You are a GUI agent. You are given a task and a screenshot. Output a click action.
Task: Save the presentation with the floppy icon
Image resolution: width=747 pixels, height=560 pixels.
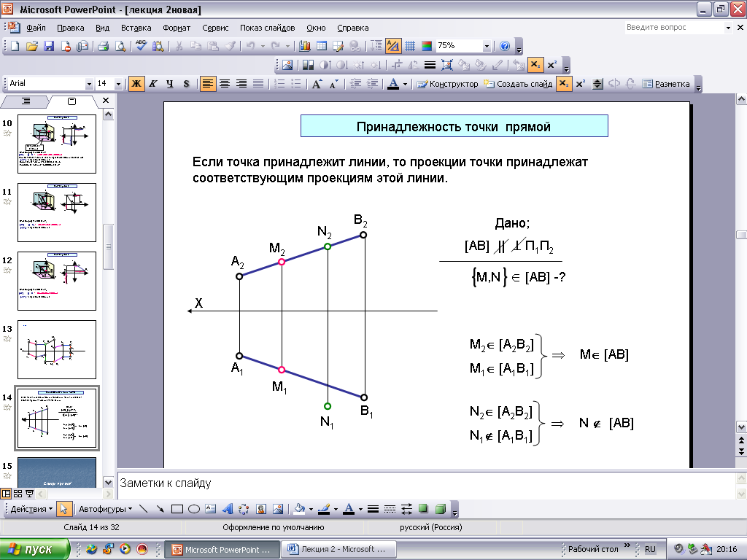point(49,46)
